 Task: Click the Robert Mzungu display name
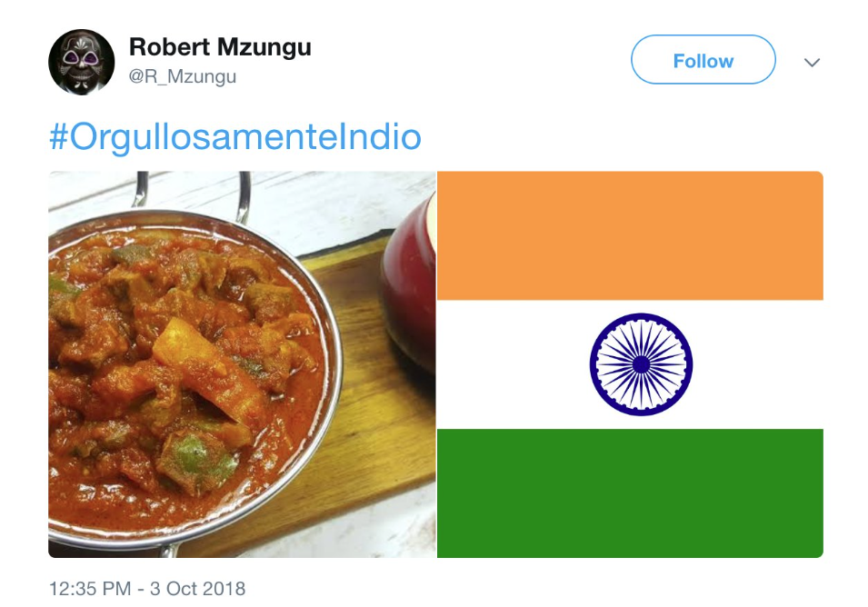220,47
